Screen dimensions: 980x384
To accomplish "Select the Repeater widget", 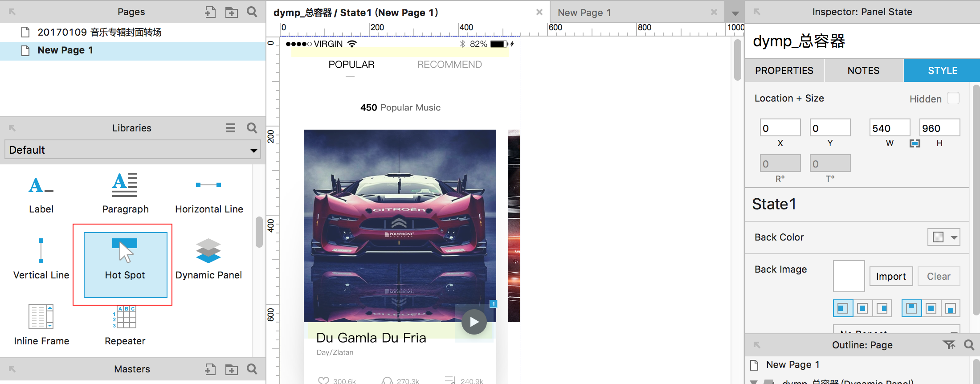I will 125,325.
